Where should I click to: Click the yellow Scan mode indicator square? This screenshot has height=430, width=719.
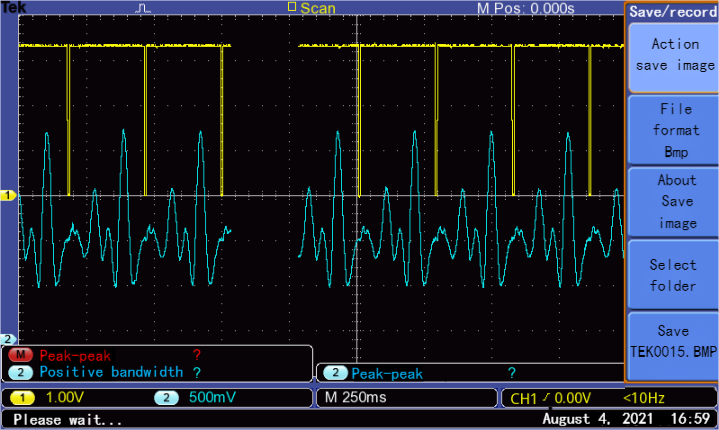[x=292, y=8]
